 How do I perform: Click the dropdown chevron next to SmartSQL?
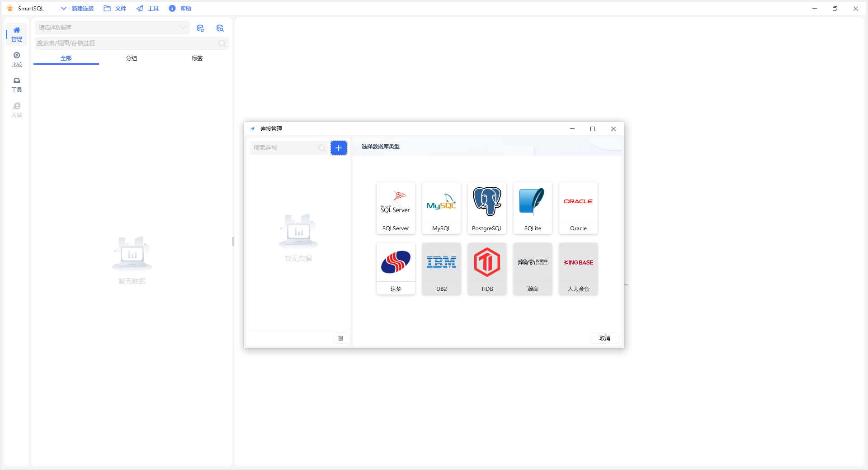click(x=64, y=9)
